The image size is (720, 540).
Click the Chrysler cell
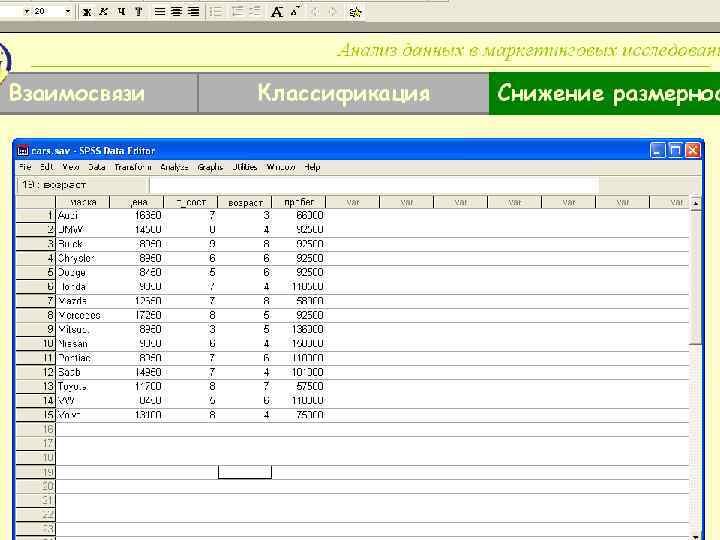coord(83,259)
